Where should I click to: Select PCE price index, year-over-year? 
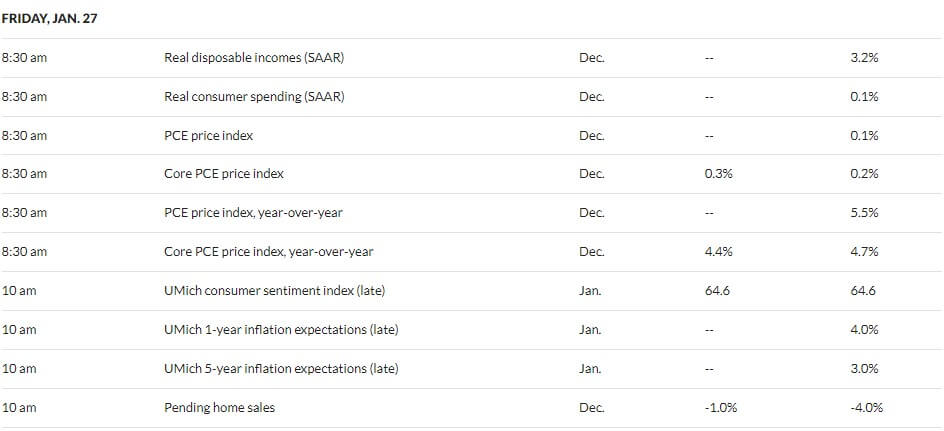tap(253, 212)
